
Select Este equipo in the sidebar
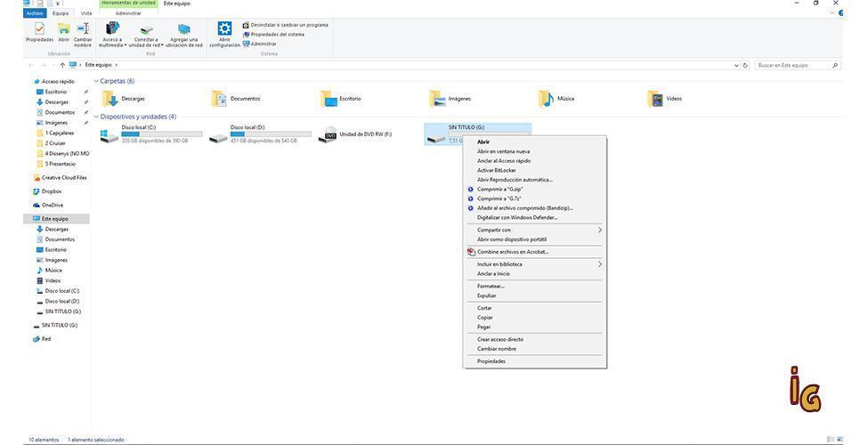tap(55, 219)
